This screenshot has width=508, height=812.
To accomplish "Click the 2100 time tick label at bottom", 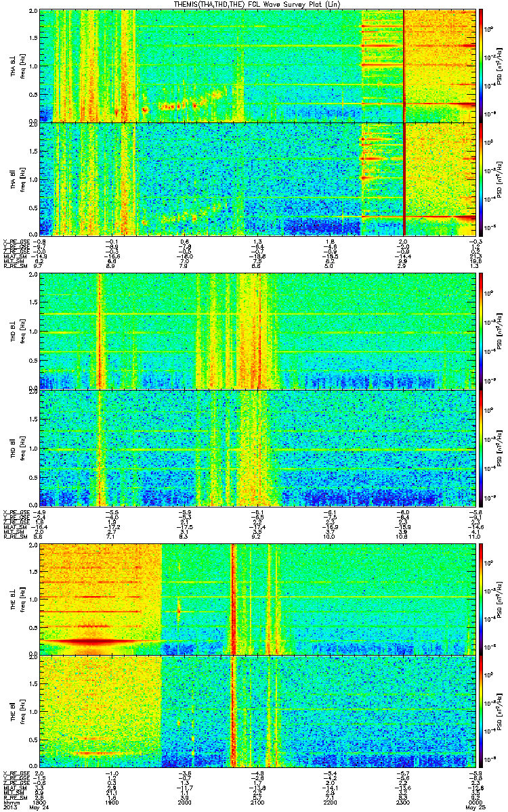I will click(x=257, y=803).
